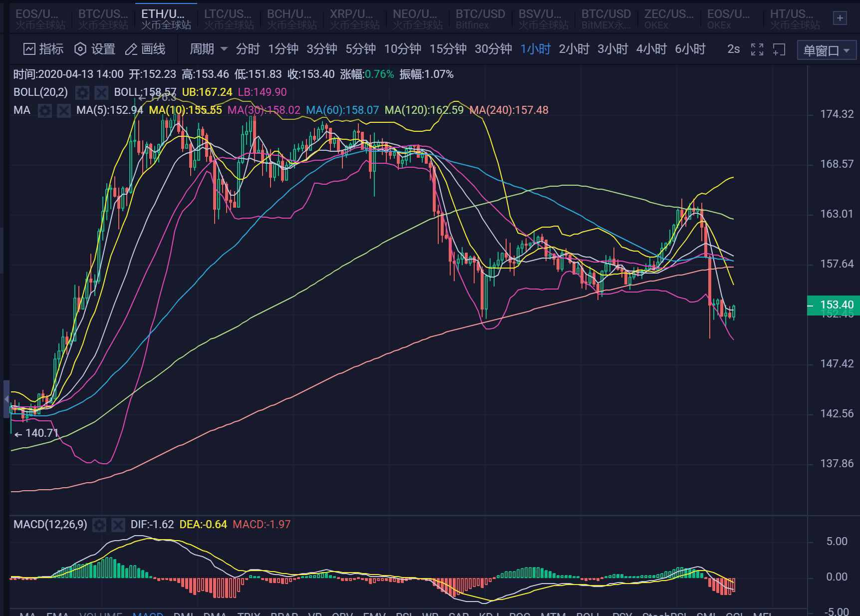This screenshot has width=860, height=616.
Task: Open the MA indicator settings gear
Action: tap(45, 110)
